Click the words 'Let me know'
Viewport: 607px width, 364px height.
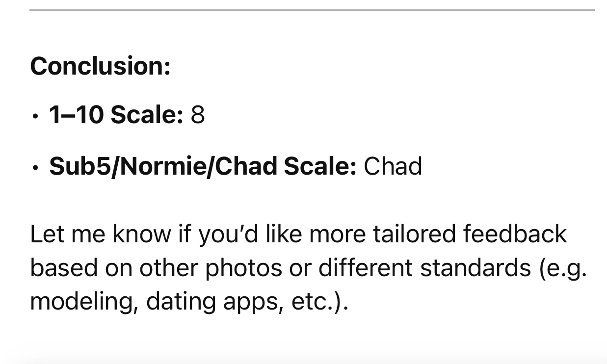coord(101,234)
